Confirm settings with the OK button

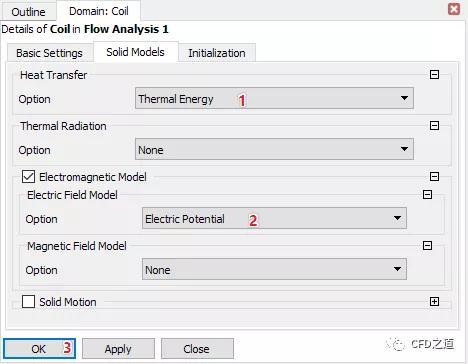point(39,349)
